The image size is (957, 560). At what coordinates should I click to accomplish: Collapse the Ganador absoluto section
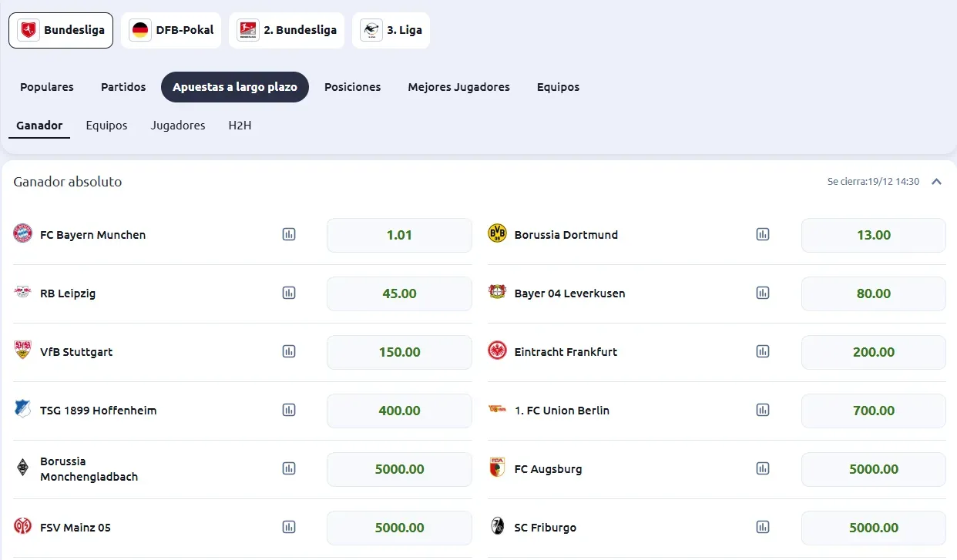pyautogui.click(x=936, y=182)
